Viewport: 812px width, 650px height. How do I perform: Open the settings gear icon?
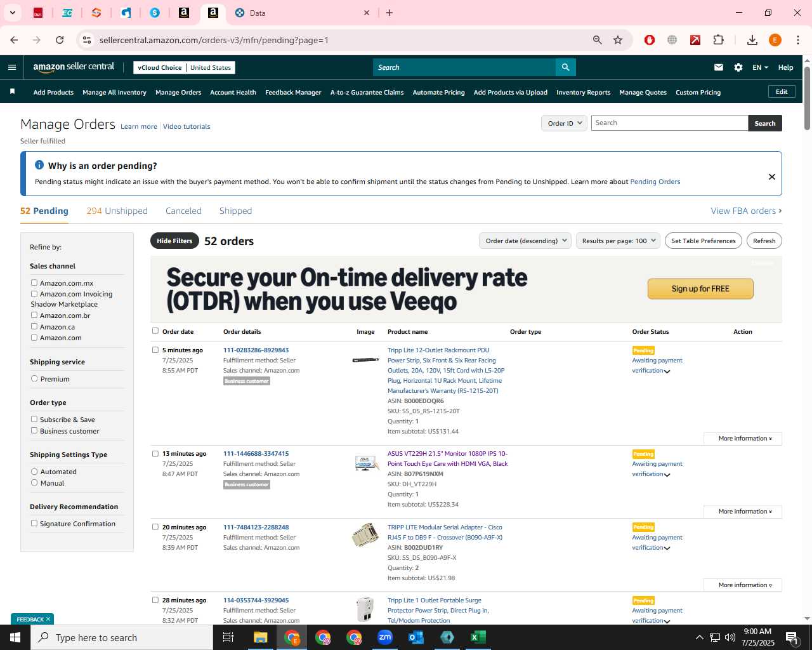point(738,67)
